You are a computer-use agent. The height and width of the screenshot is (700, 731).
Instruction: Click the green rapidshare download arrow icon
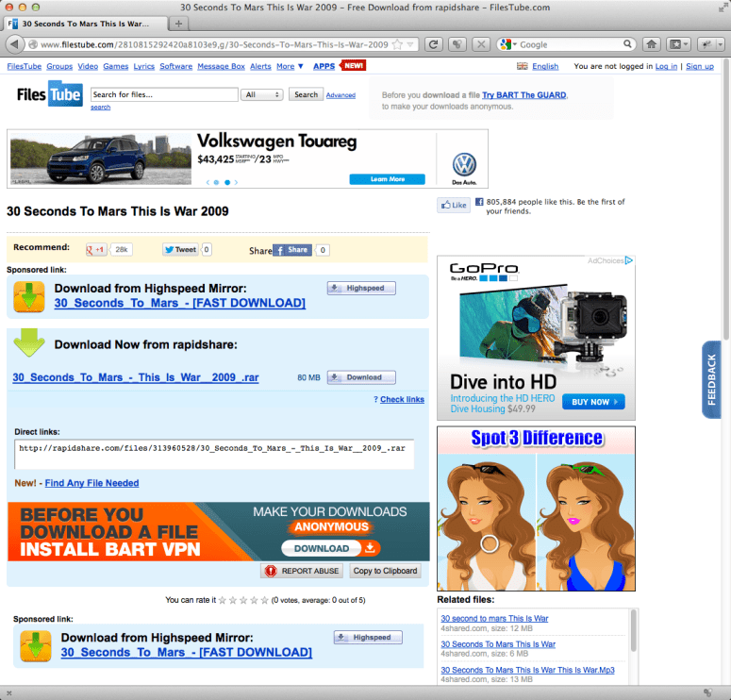[x=29, y=342]
